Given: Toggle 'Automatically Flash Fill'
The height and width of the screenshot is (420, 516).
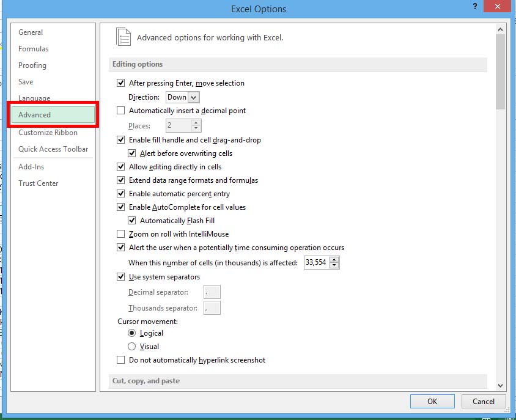Looking at the screenshot, I should [x=132, y=220].
